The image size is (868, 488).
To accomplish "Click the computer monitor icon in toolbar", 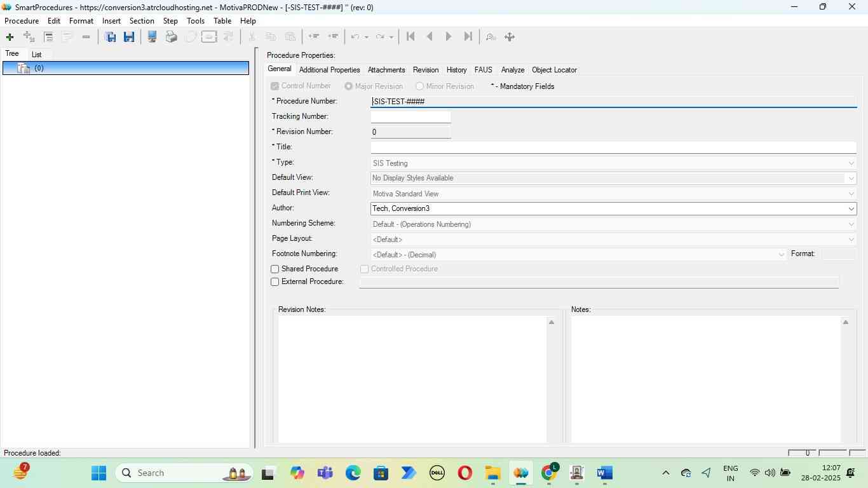I will coord(152,37).
